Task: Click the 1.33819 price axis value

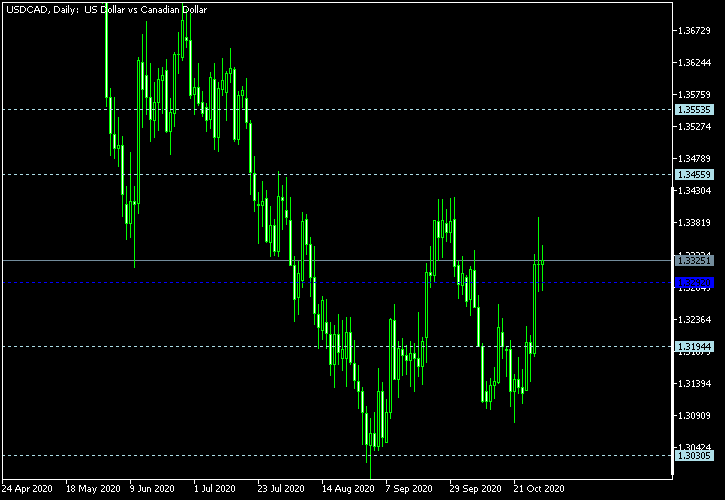Action: (x=694, y=222)
